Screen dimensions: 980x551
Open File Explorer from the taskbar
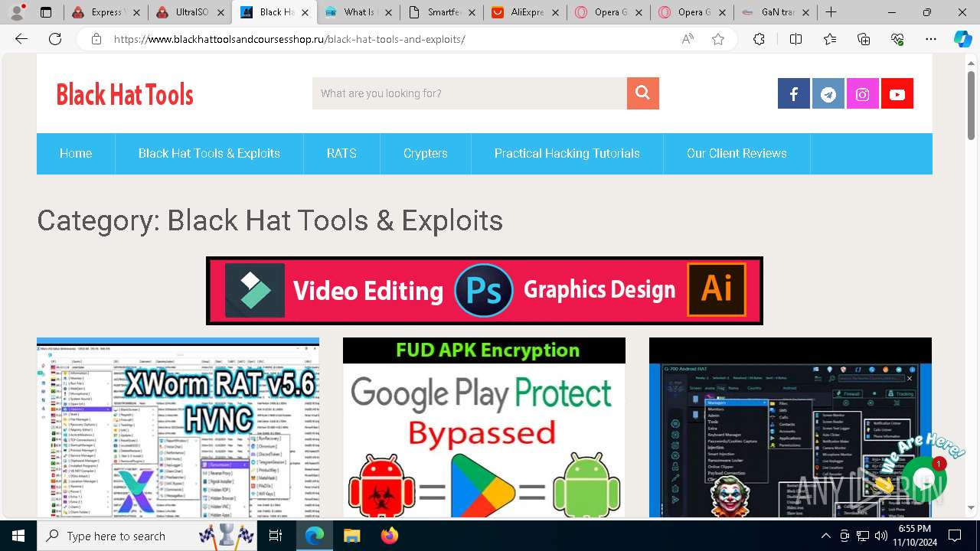(x=351, y=536)
